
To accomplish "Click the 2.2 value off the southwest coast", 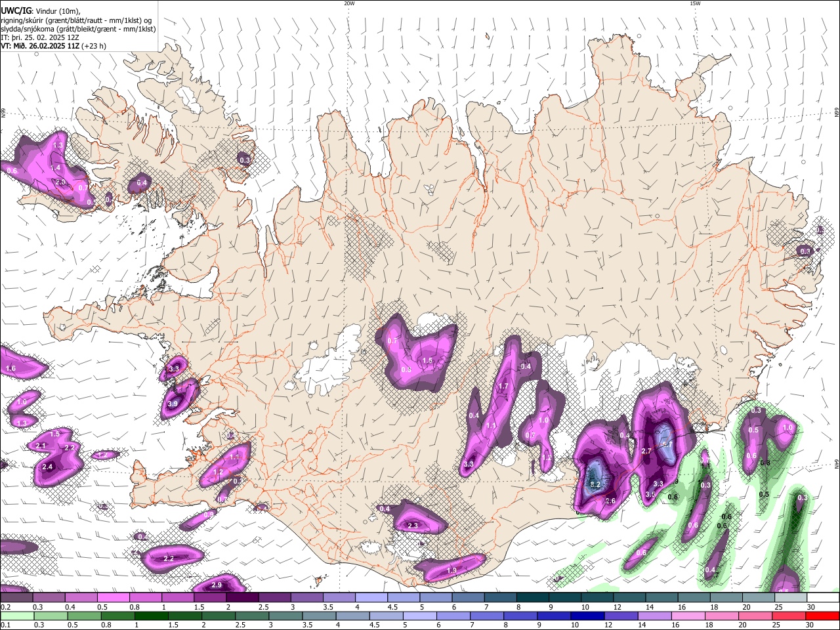I will coord(169,558).
